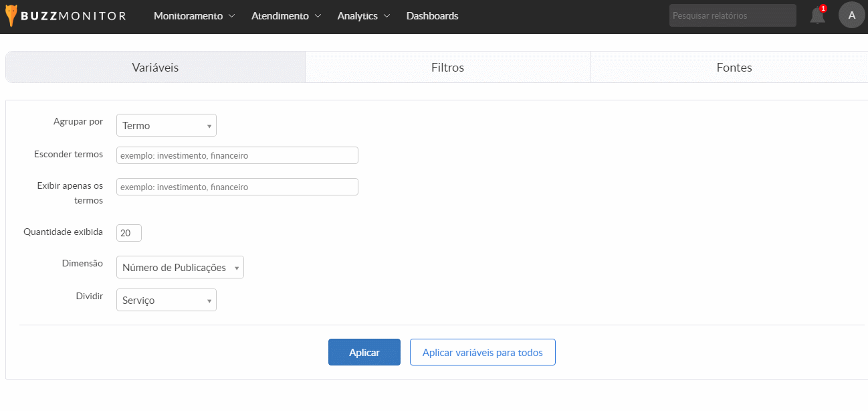Open the Dimensão 'Número de Publicações' dropdown
This screenshot has height=411, width=868.
[180, 268]
